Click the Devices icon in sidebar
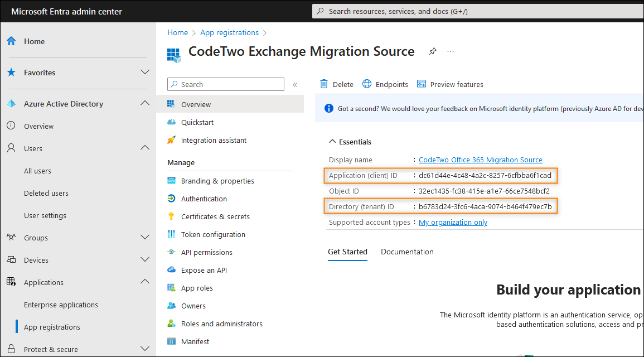Viewport: 644px width, 357px height. pyautogui.click(x=11, y=259)
